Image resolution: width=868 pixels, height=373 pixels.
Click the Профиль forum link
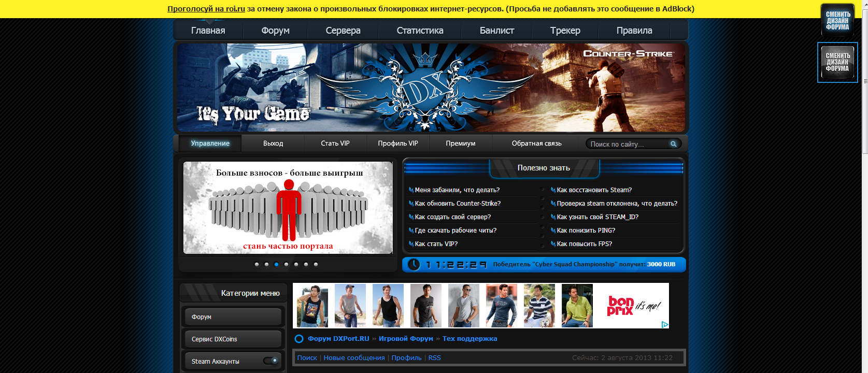tap(407, 358)
